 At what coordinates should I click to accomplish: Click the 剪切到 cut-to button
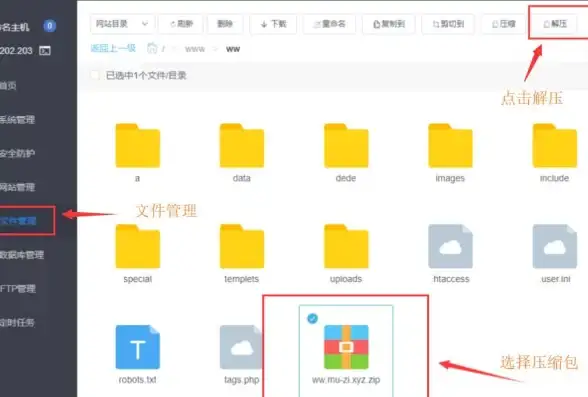[x=448, y=24]
